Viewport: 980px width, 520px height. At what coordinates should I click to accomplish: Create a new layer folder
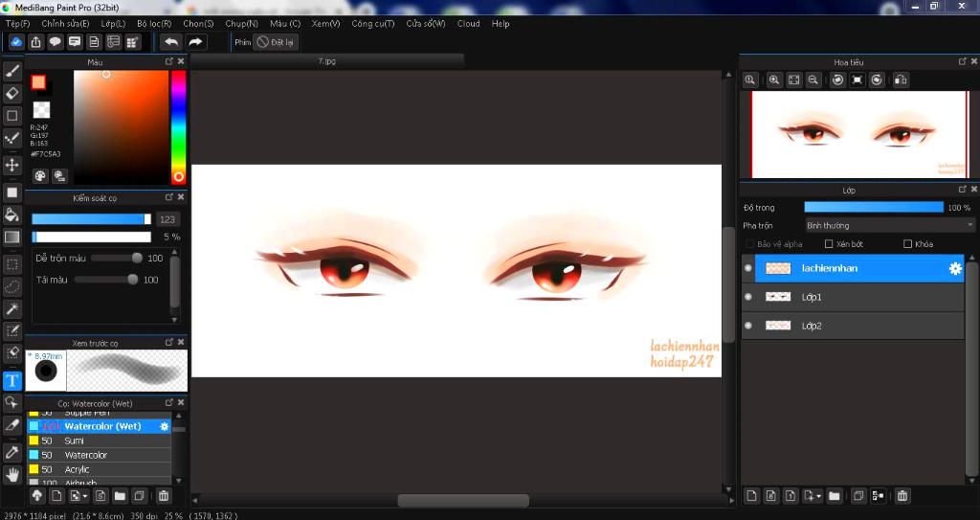pos(834,496)
